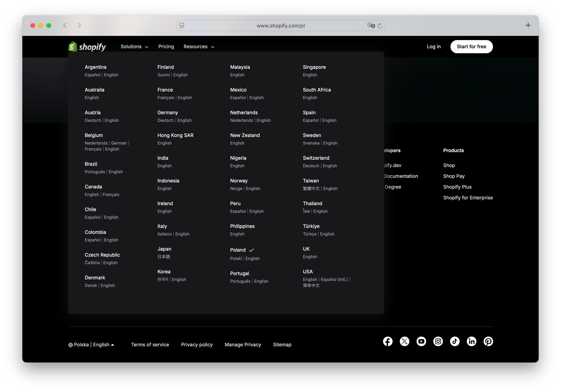Open a new tab with plus icon
The height and width of the screenshot is (392, 561).
pos(528,25)
